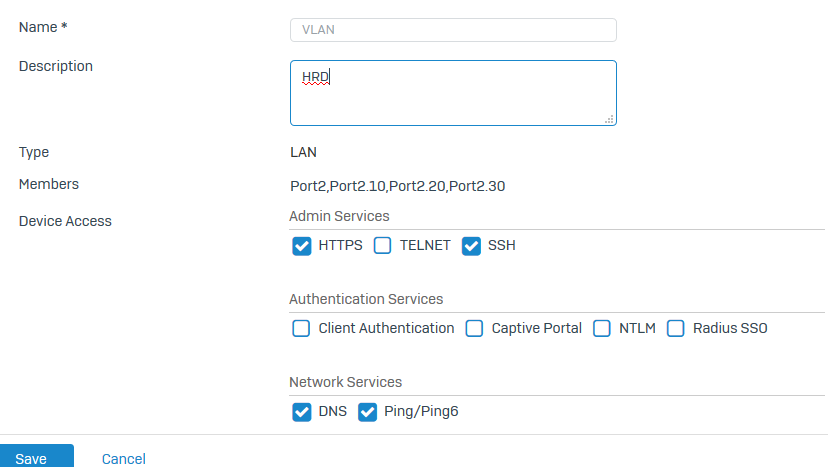
Task: Click the Device Access label
Action: 65,221
